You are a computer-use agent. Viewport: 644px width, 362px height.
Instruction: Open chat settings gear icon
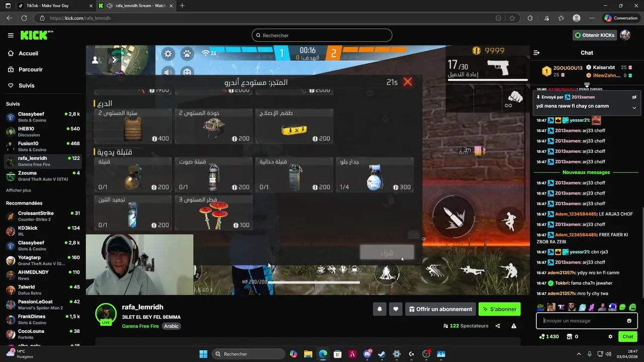click(x=610, y=337)
